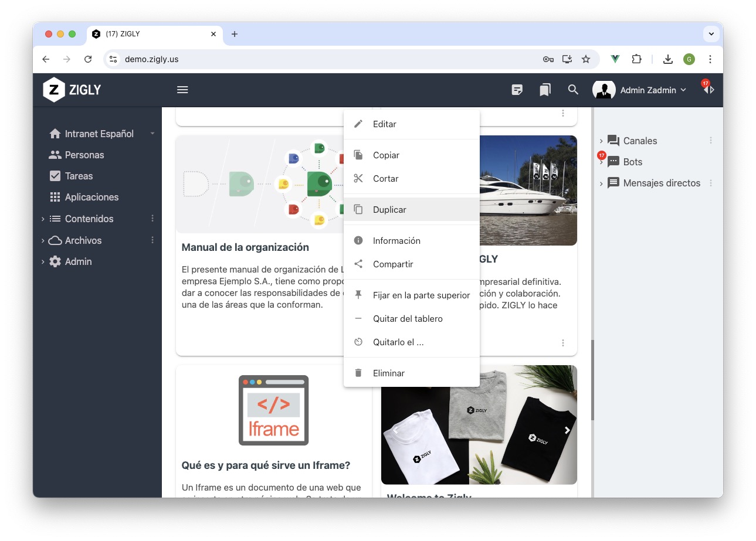This screenshot has height=541, width=756.
Task: Expand the Archivos tree chevron
Action: [x=43, y=240]
